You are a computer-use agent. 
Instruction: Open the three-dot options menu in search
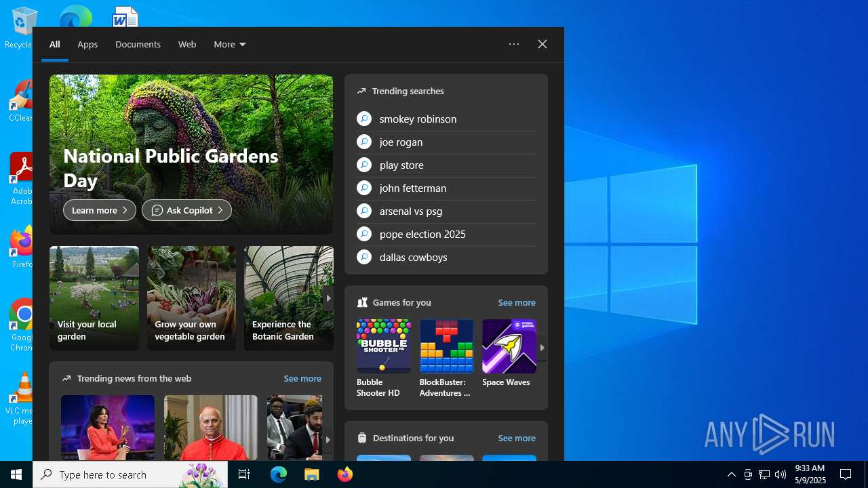coord(514,44)
